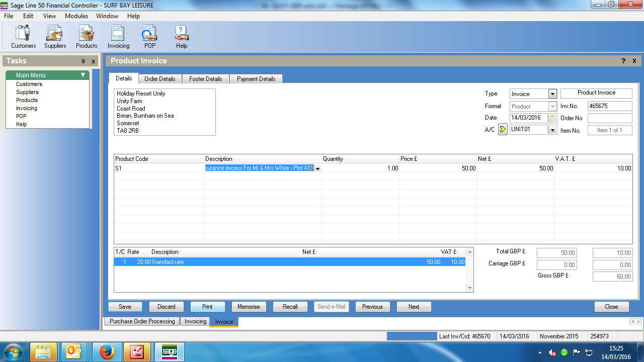
Task: Open the Suppliers toolbar icon
Action: click(55, 37)
